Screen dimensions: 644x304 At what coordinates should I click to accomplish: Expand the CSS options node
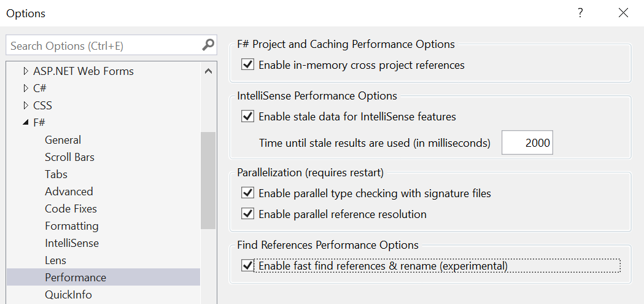pos(26,106)
